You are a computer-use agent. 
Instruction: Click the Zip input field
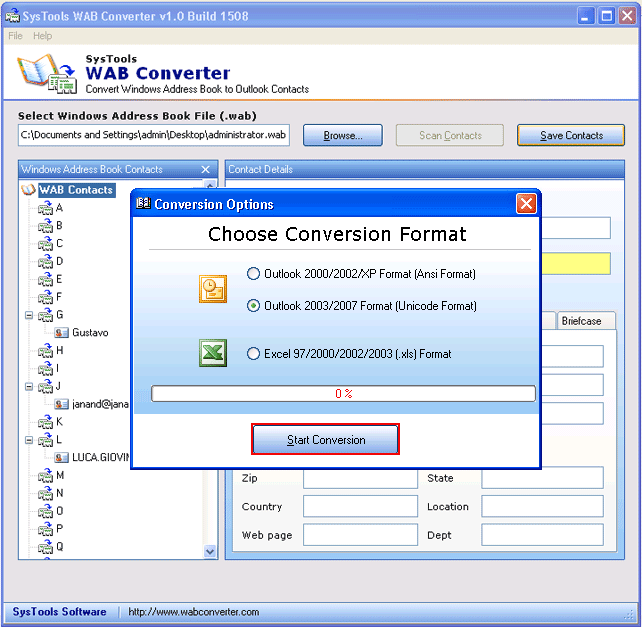(360, 478)
